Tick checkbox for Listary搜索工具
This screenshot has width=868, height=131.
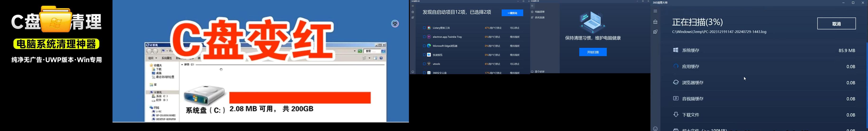pos(424,28)
